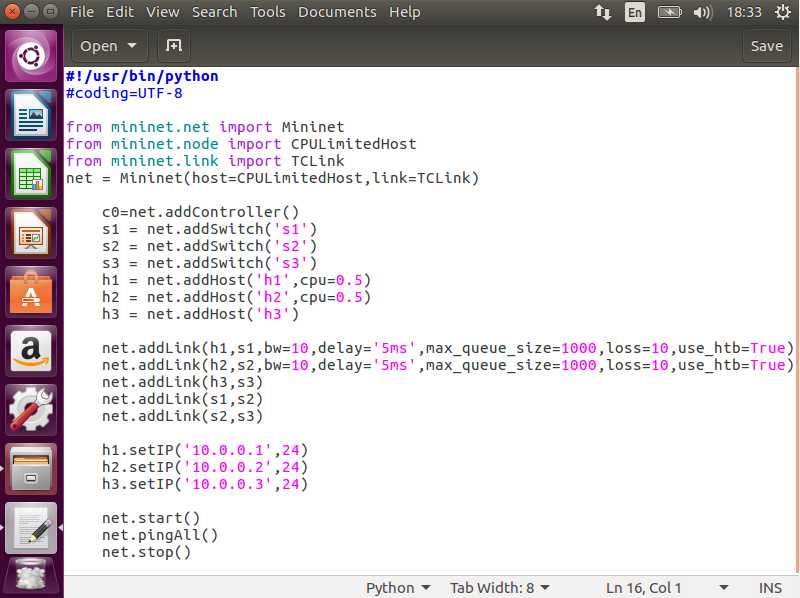The width and height of the screenshot is (800, 598).
Task: Place cursor on the #!/usr/bin/python line
Action: 142,76
